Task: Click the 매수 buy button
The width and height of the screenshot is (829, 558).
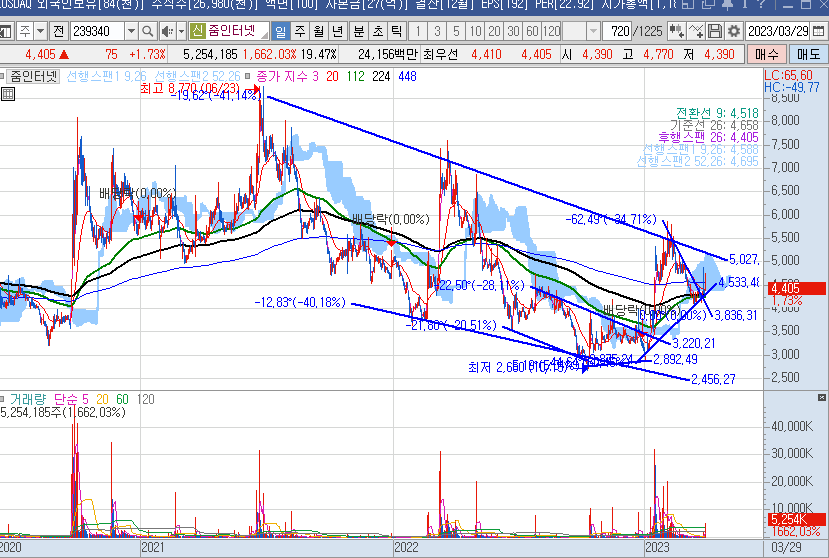Action: pyautogui.click(x=767, y=54)
